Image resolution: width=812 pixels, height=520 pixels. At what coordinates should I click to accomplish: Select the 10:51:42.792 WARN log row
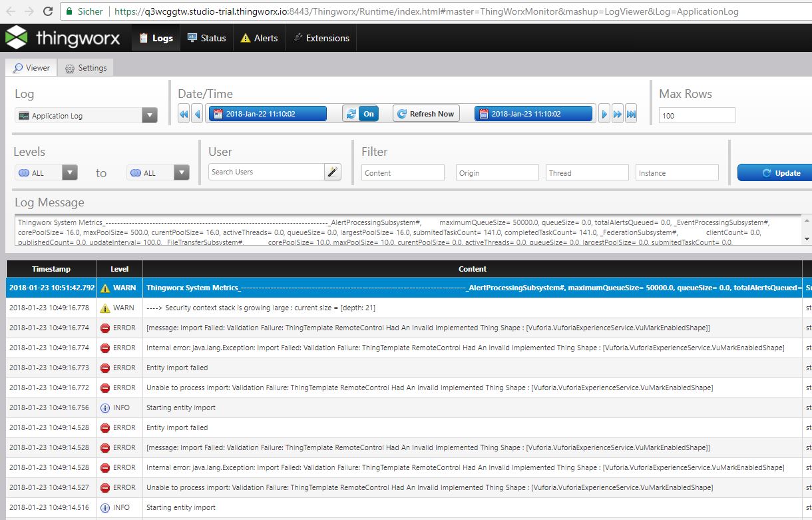pos(409,288)
